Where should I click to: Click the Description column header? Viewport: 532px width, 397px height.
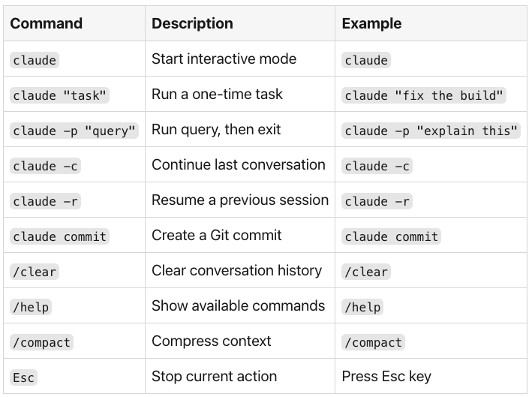[192, 23]
